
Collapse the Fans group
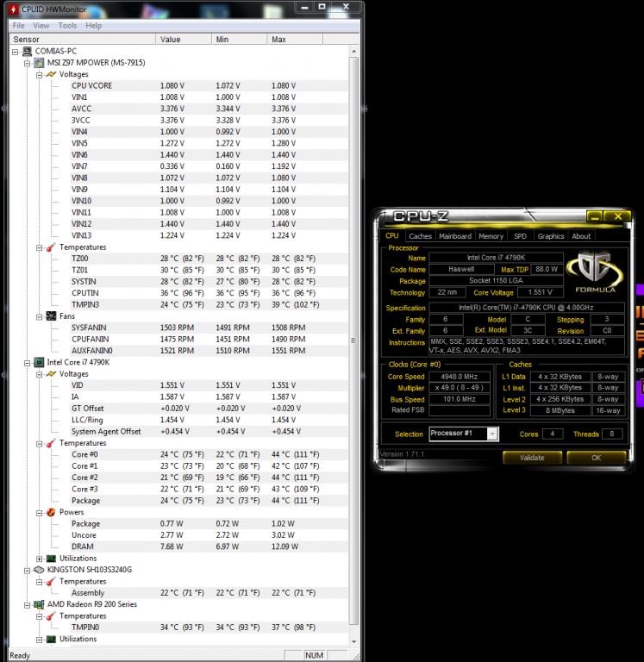[40, 317]
